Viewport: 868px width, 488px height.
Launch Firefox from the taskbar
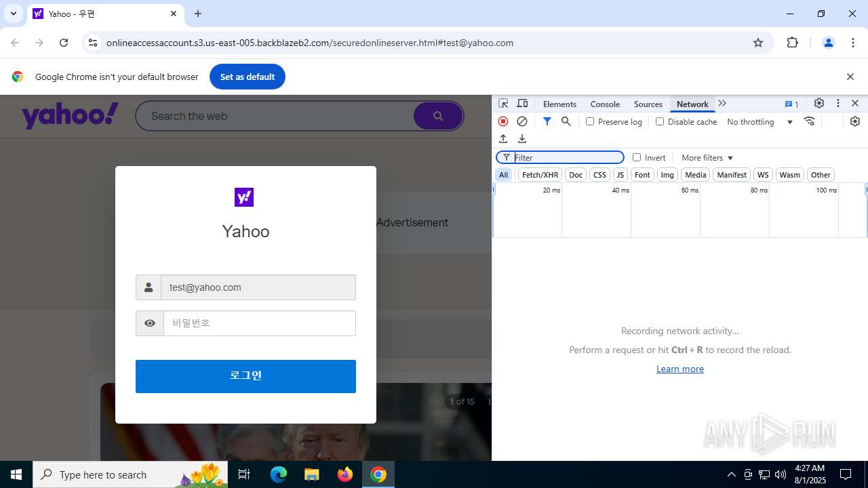click(x=345, y=474)
